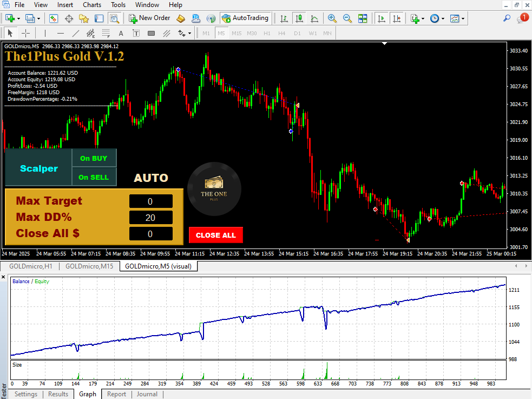The image size is (532, 399).
Task: Click the Zoom Out magnifier
Action: point(347,18)
